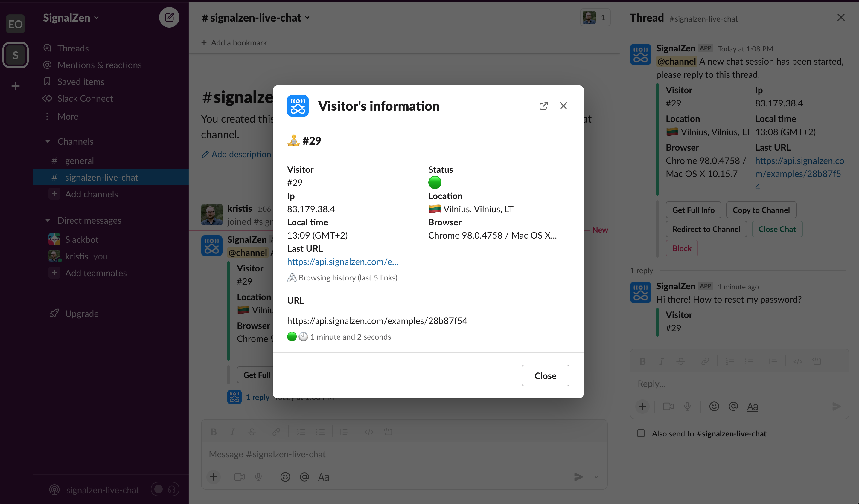Select Threads in the sidebar
Image resolution: width=859 pixels, height=504 pixels.
pyautogui.click(x=72, y=48)
